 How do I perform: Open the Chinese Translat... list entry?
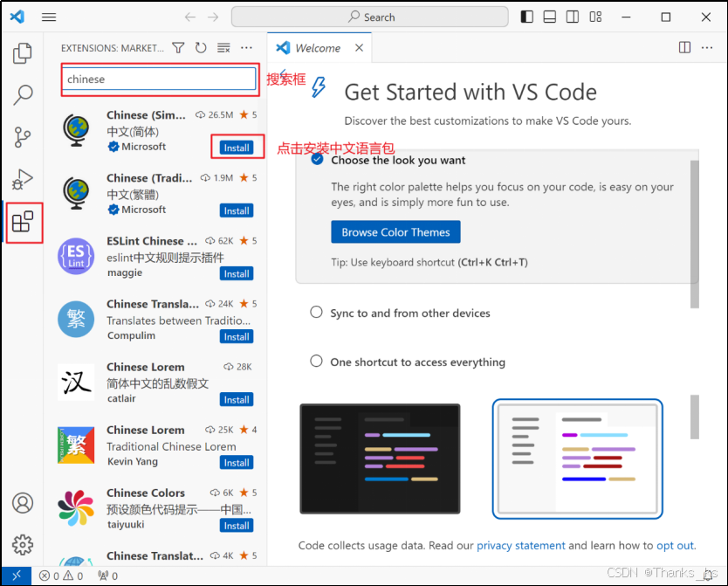click(x=155, y=555)
